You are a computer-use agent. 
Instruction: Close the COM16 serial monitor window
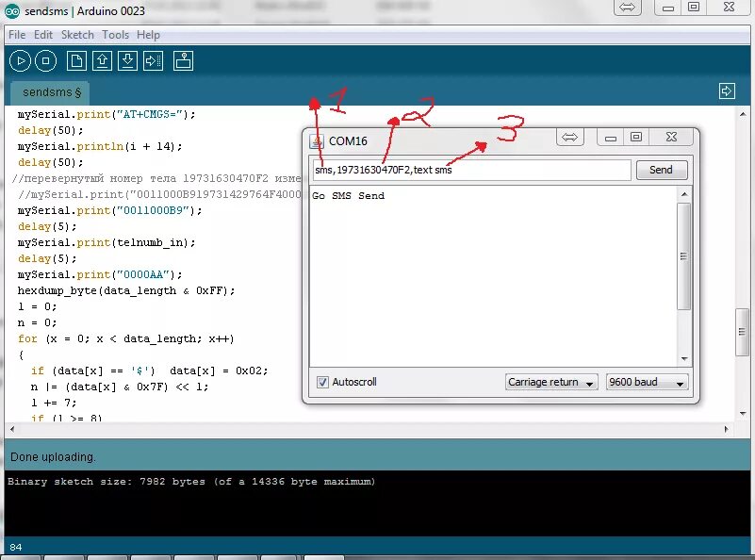click(x=671, y=138)
